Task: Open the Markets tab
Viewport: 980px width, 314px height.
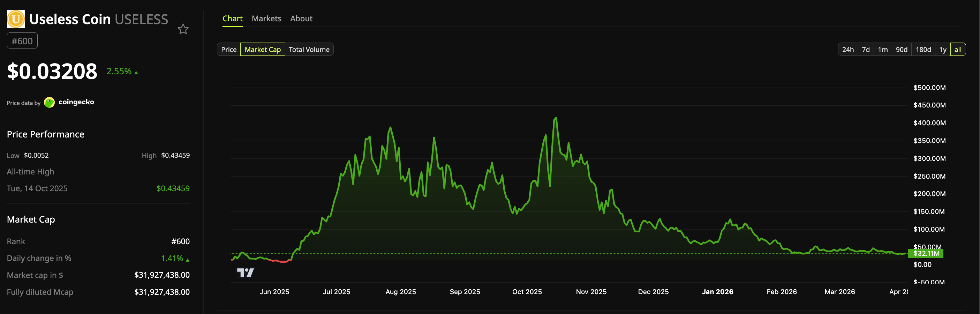Action: pyautogui.click(x=266, y=18)
